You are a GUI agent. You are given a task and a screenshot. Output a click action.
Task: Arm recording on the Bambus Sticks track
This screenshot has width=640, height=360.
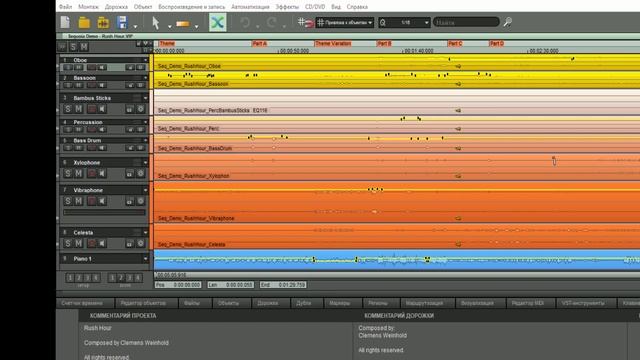[92, 109]
